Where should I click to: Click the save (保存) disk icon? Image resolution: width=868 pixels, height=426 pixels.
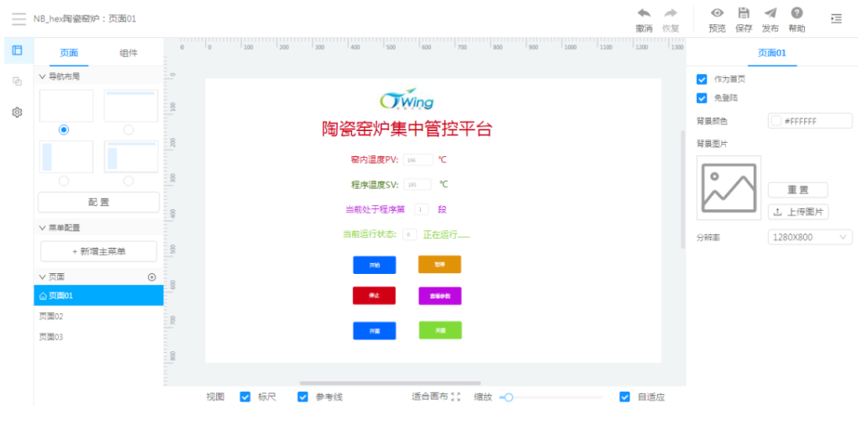(x=743, y=13)
